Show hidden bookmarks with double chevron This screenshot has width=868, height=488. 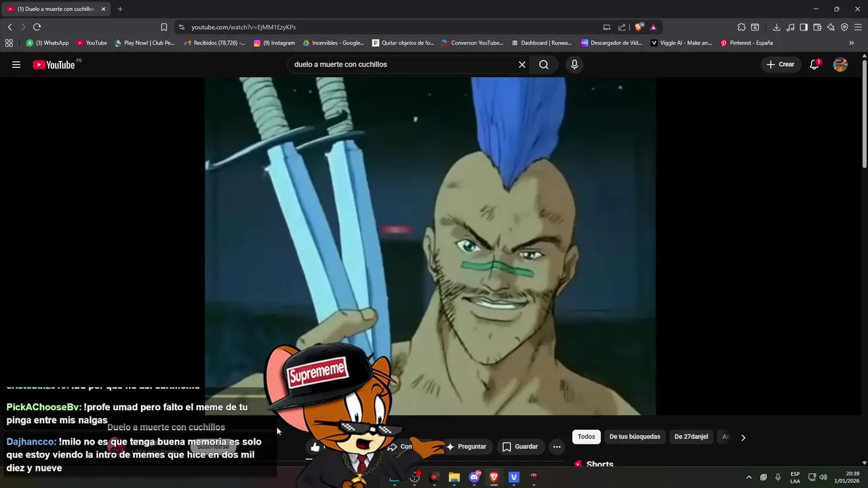point(851,43)
